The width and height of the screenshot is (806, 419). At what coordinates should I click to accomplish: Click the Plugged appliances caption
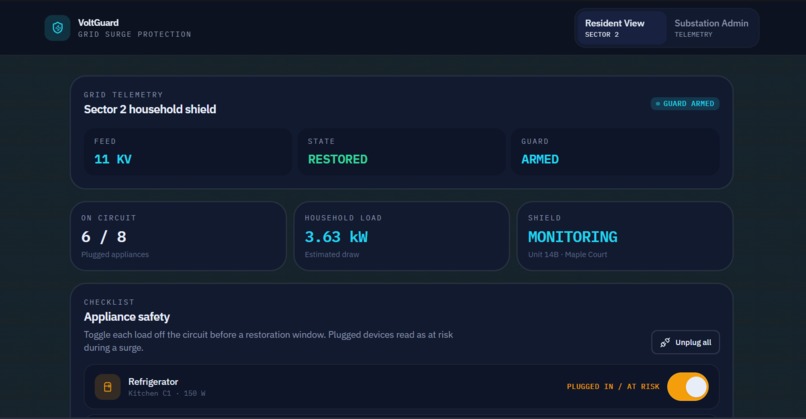pos(115,254)
